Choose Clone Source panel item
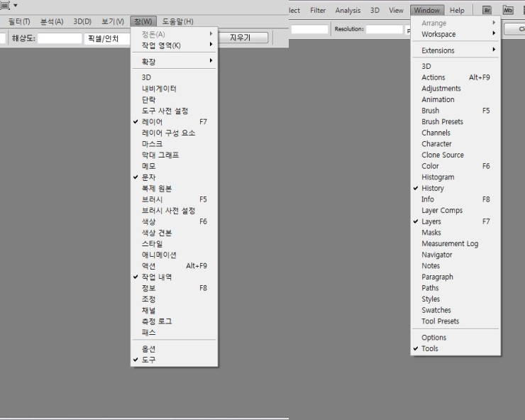Image resolution: width=525 pixels, height=420 pixels. pos(455,155)
